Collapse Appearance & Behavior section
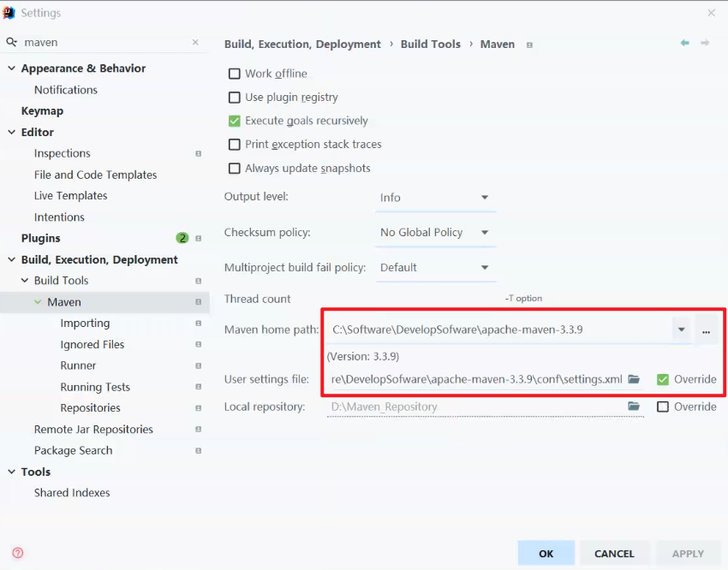This screenshot has width=728, height=570. [12, 68]
